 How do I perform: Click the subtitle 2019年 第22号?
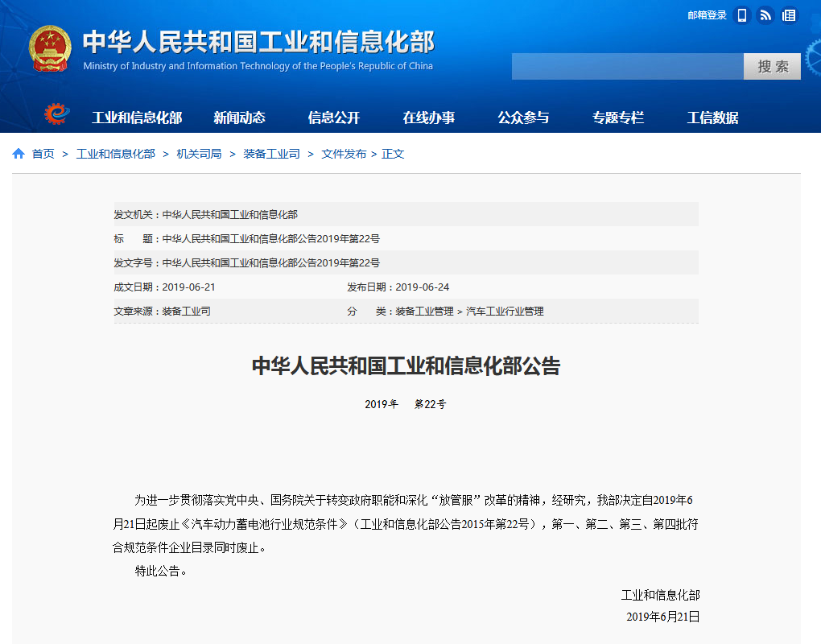406,404
